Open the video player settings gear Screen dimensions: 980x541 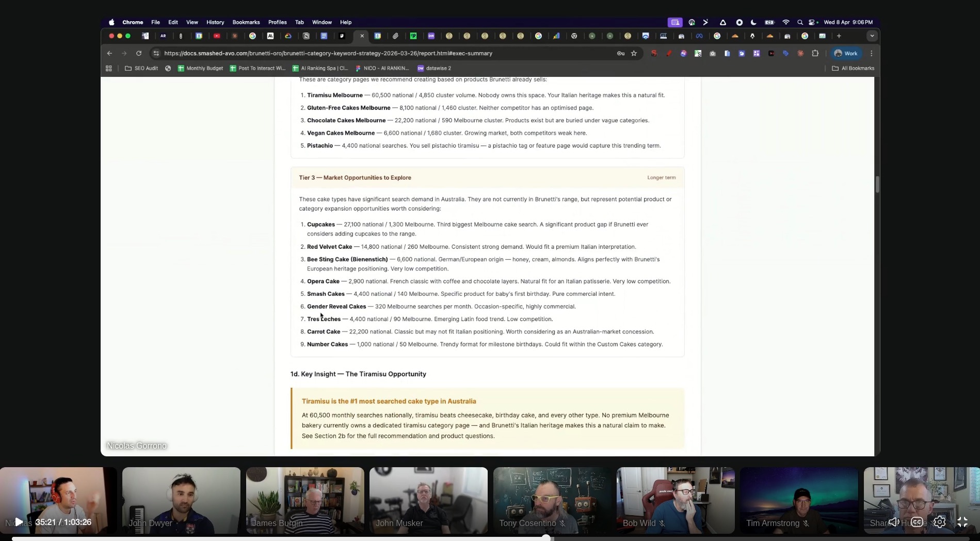[939, 522]
